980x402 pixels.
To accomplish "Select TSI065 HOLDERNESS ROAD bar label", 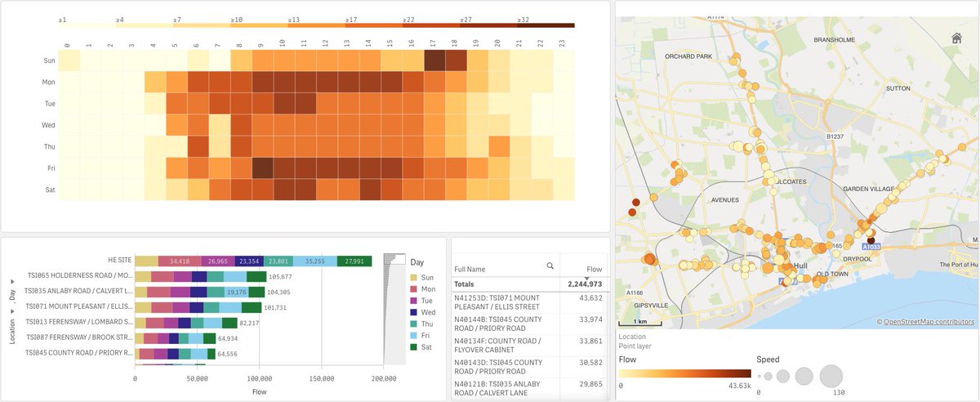I will (x=79, y=276).
